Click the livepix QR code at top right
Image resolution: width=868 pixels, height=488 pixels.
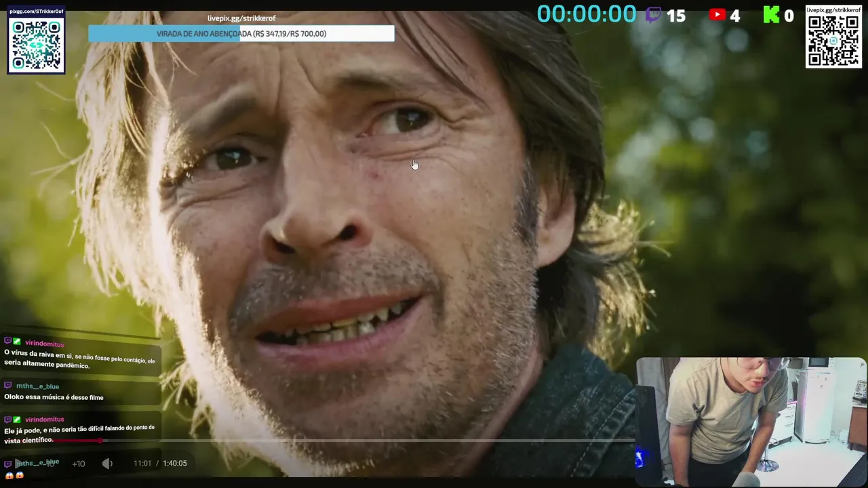833,41
